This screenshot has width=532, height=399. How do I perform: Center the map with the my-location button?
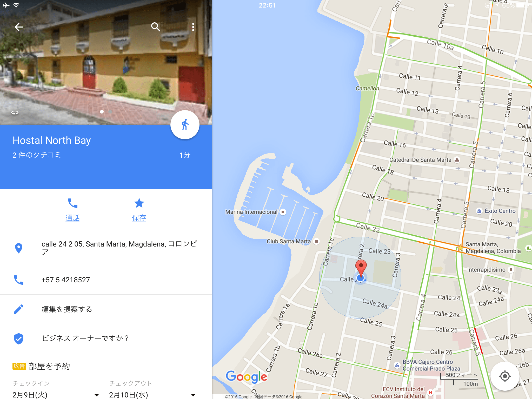point(505,376)
